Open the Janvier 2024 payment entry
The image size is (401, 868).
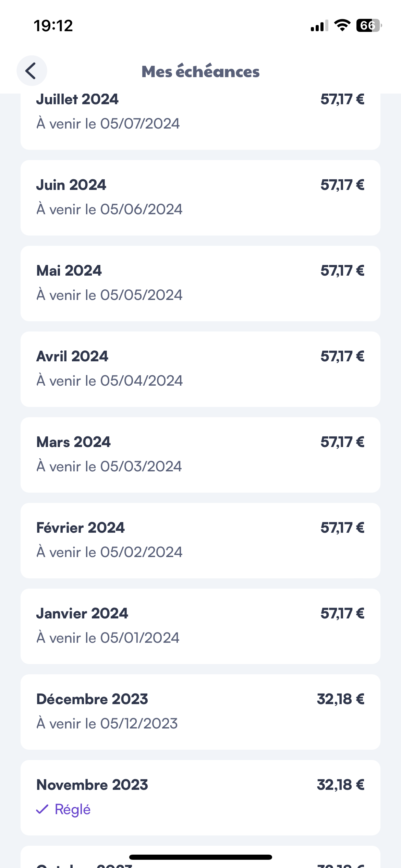pos(200,626)
